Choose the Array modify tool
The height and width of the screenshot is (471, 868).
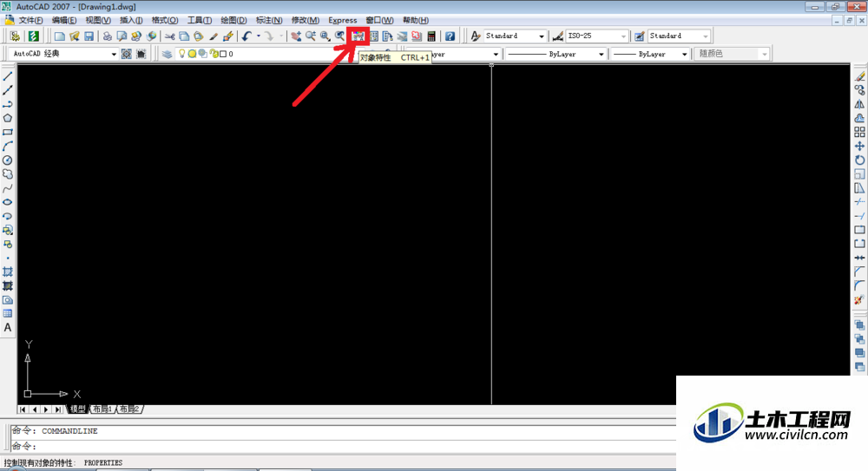859,132
